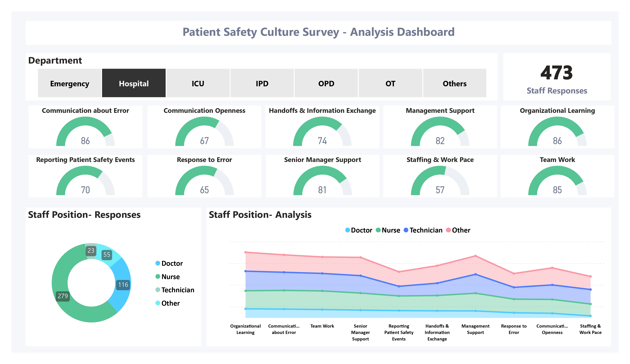
Task: Filter by OPD department
Action: click(326, 83)
